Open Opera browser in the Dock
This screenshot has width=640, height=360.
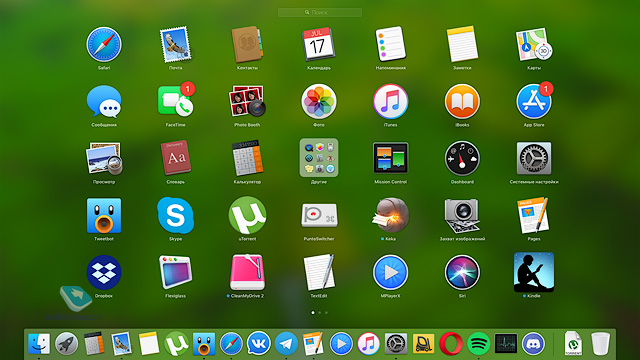tap(451, 344)
